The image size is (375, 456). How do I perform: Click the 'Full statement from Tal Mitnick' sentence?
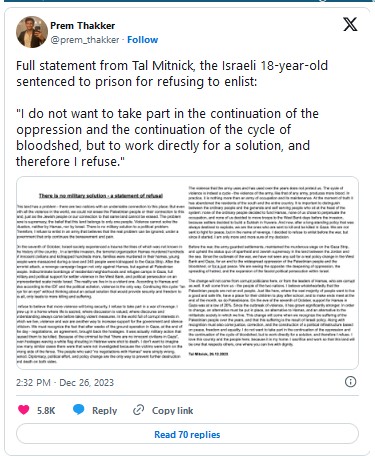[172, 73]
